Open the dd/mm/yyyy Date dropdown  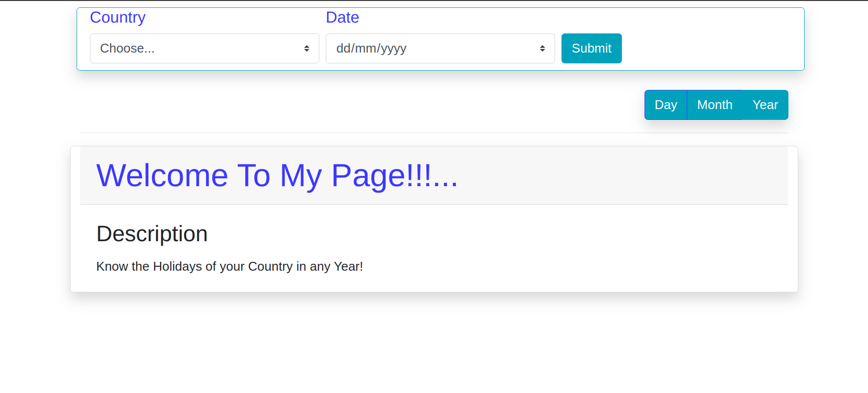click(x=440, y=48)
